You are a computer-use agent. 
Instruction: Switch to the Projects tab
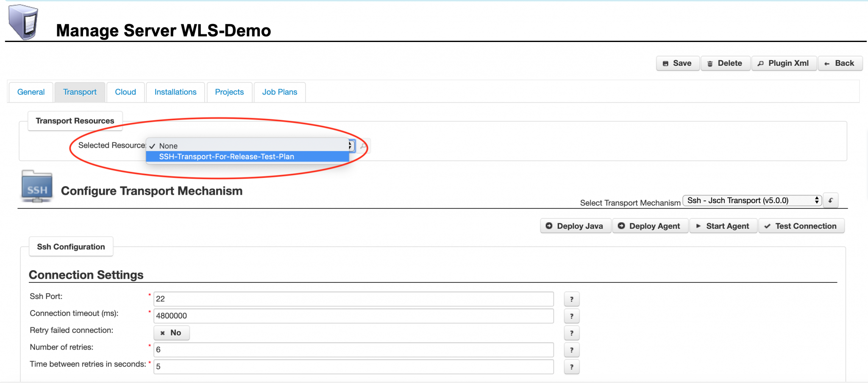[229, 92]
